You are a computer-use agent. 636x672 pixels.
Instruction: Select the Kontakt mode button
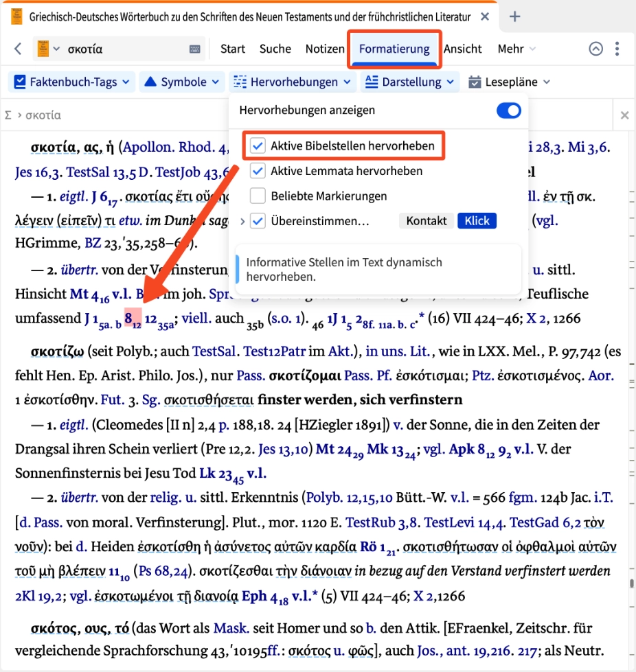(x=427, y=221)
